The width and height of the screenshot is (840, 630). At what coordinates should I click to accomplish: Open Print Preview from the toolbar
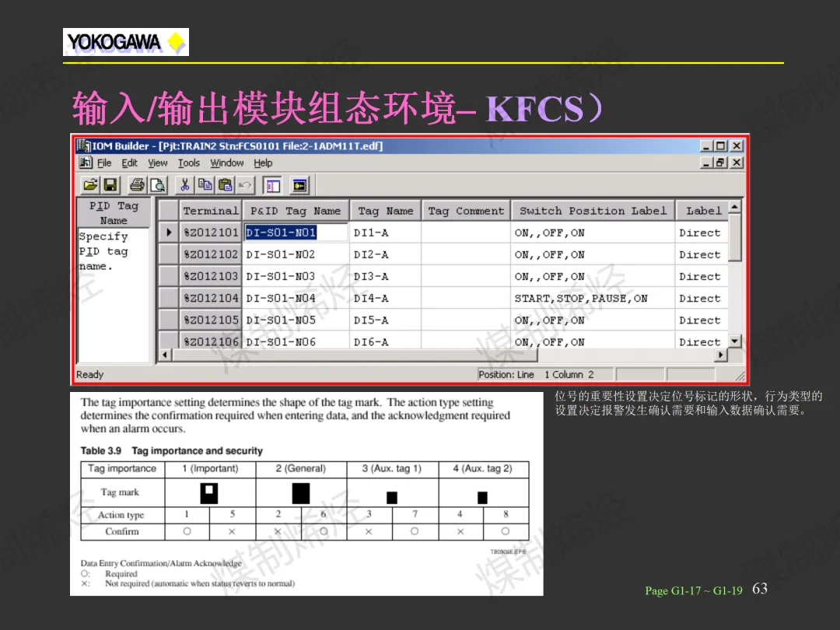pos(158,185)
